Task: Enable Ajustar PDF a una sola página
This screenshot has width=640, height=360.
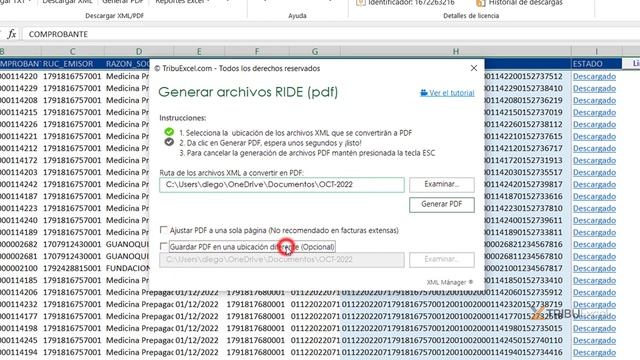Action: (164, 230)
